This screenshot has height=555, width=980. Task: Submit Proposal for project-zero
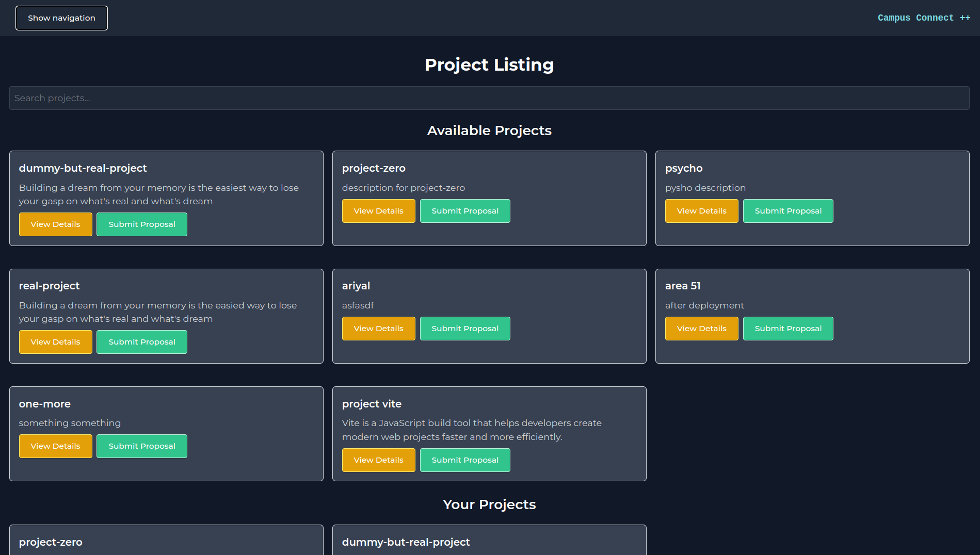(465, 211)
